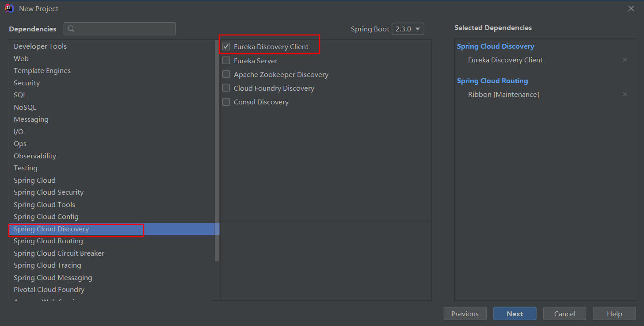Go back with the Previous button
Viewport: 644px width, 326px height.
coord(465,314)
